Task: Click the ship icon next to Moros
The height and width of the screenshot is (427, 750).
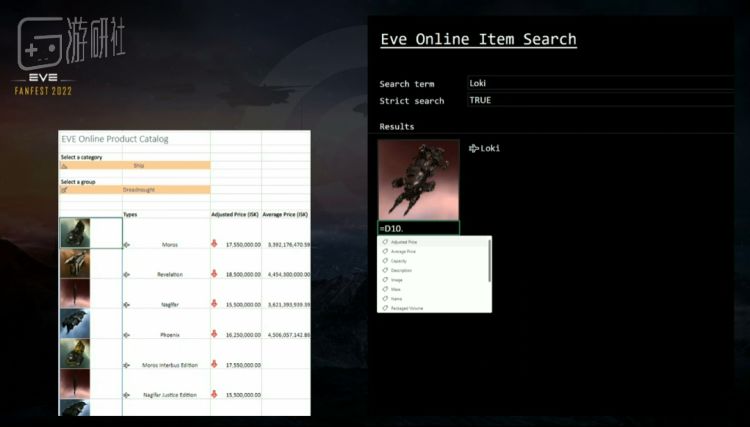Action: coord(127,245)
